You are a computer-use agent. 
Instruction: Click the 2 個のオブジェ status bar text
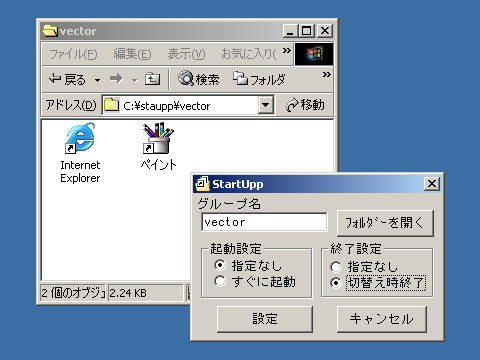[x=73, y=293]
